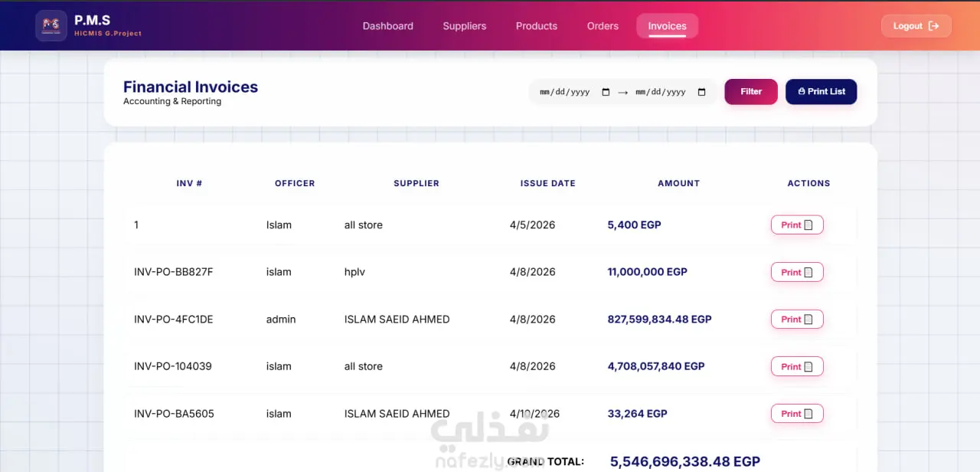Select the Invoices tab
The width and height of the screenshot is (980, 472).
668,26
